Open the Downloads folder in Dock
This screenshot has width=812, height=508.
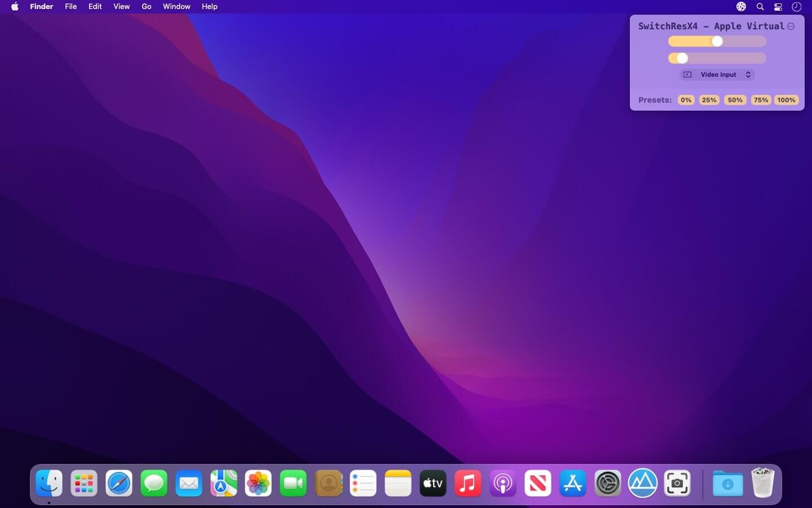727,484
